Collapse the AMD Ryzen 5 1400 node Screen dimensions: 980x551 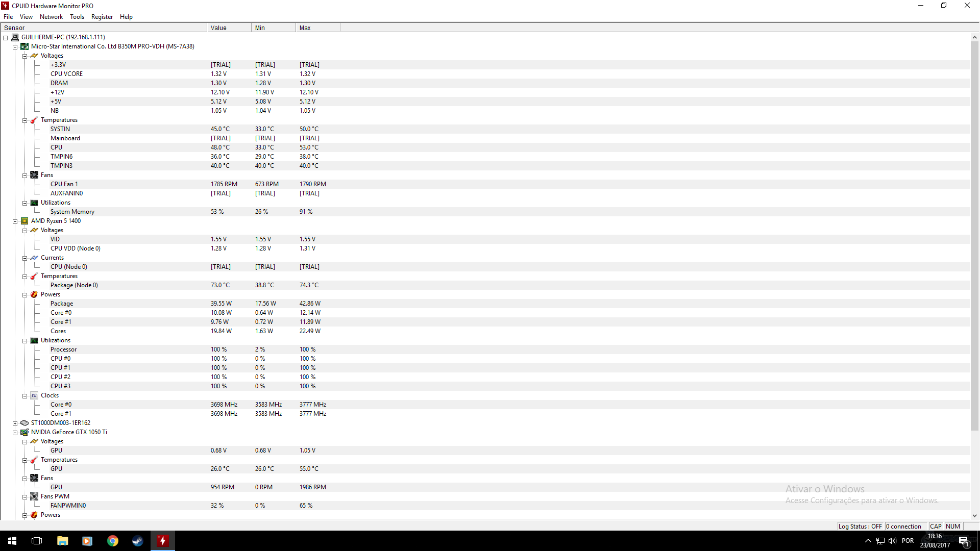15,221
